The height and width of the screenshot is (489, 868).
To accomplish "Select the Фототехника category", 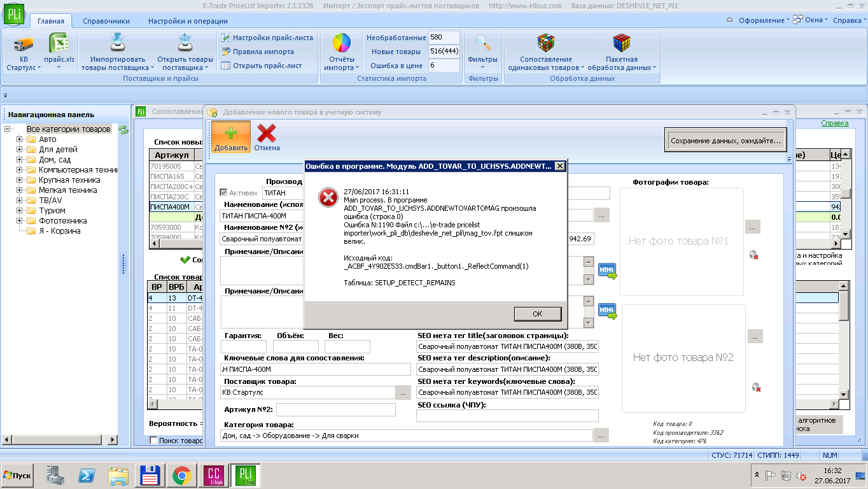I will 63,221.
